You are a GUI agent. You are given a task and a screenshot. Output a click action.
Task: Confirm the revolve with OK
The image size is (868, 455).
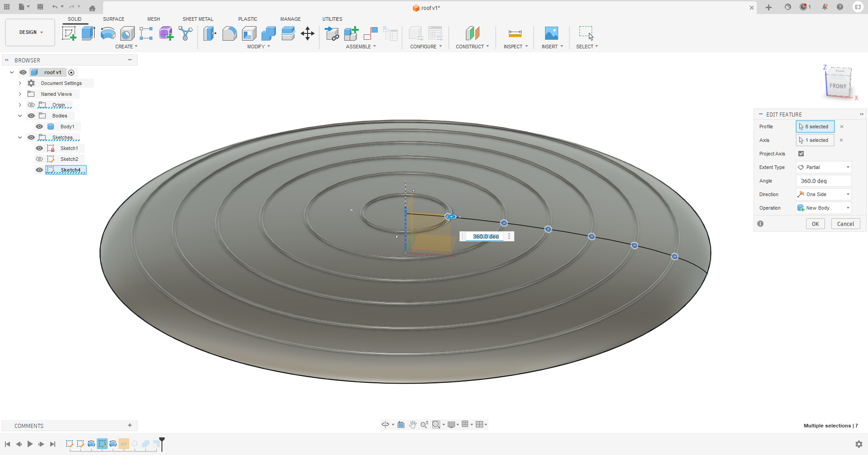point(815,224)
